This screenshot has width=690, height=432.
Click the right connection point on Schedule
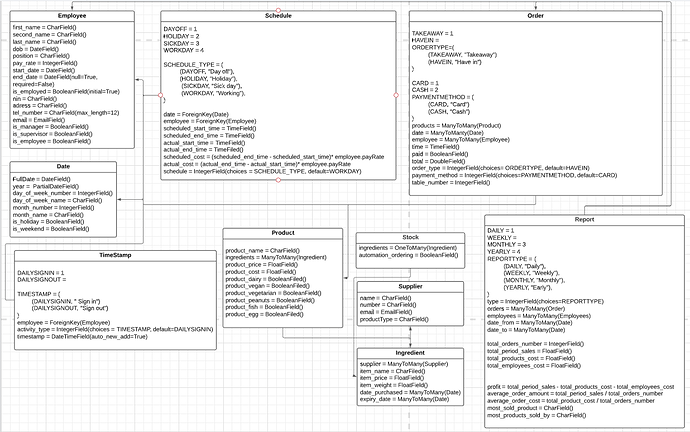point(396,95)
